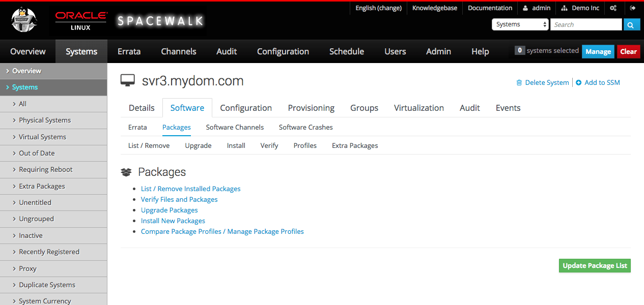Open the Knowledgebase link
Image resolution: width=644 pixels, height=305 pixels.
tap(435, 8)
